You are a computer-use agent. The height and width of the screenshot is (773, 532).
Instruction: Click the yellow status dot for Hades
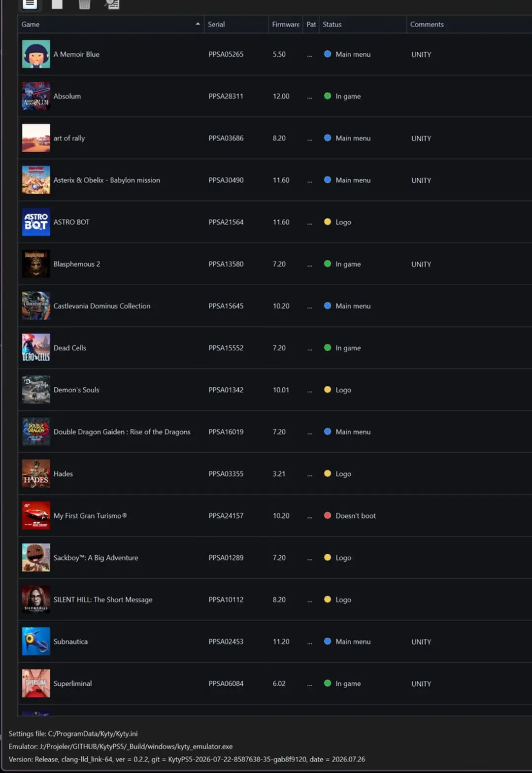coord(328,473)
